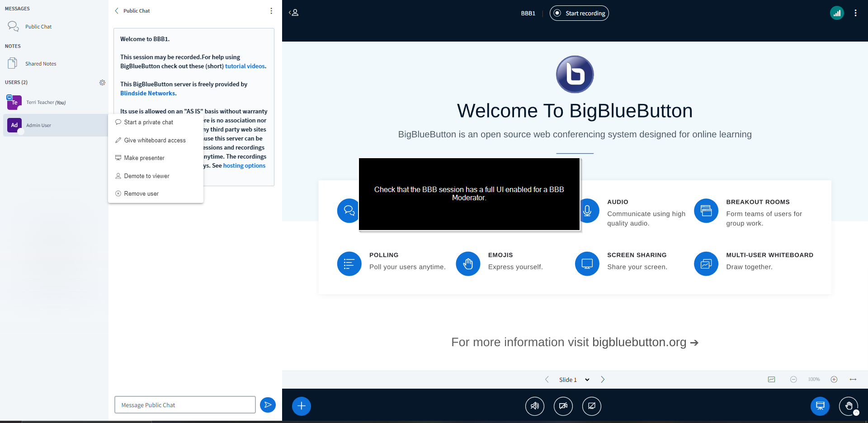Screen dimensions: 868x423
Task: Click 'For more information visit bigbluebutton.org' text
Action: click(575, 342)
